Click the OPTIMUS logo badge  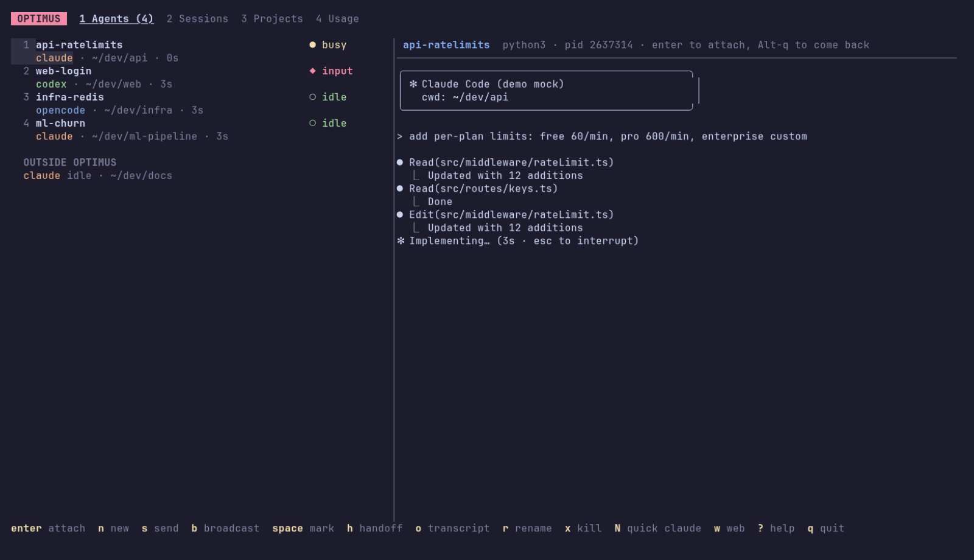pos(39,19)
